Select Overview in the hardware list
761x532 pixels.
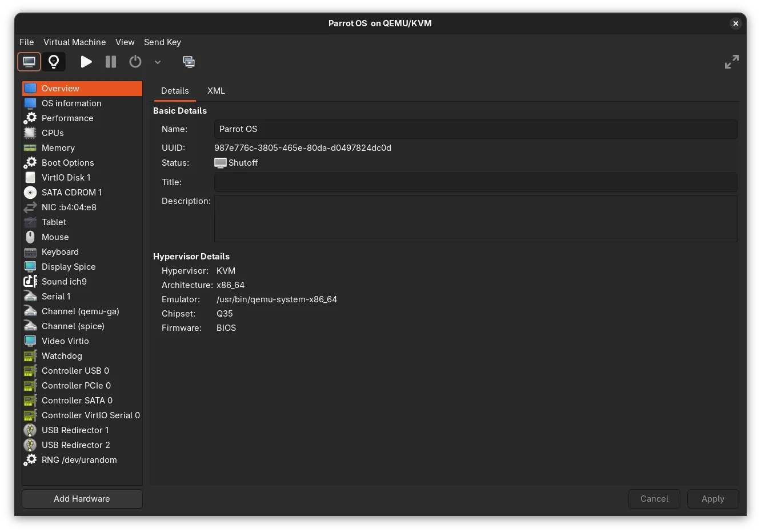pyautogui.click(x=82, y=89)
